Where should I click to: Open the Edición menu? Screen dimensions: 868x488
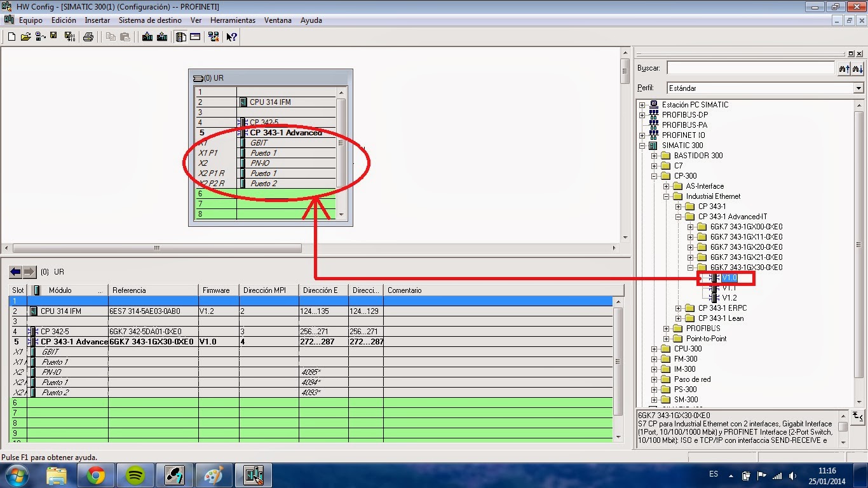click(x=64, y=20)
